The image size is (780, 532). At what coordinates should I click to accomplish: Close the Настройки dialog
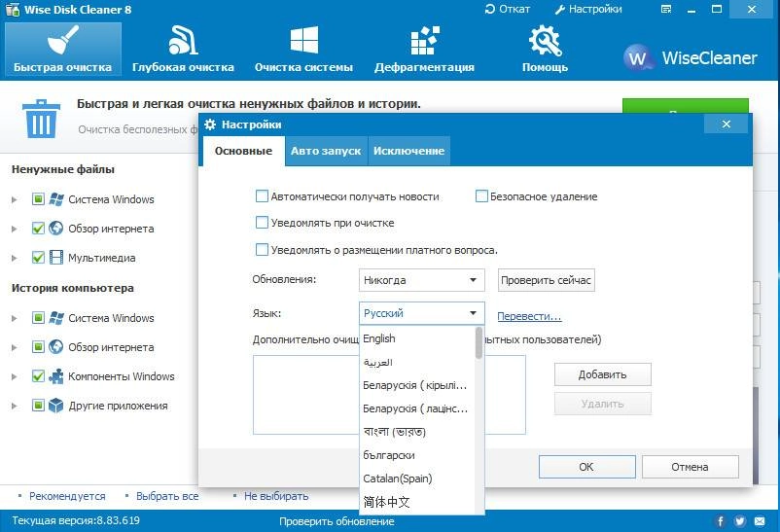click(726, 124)
